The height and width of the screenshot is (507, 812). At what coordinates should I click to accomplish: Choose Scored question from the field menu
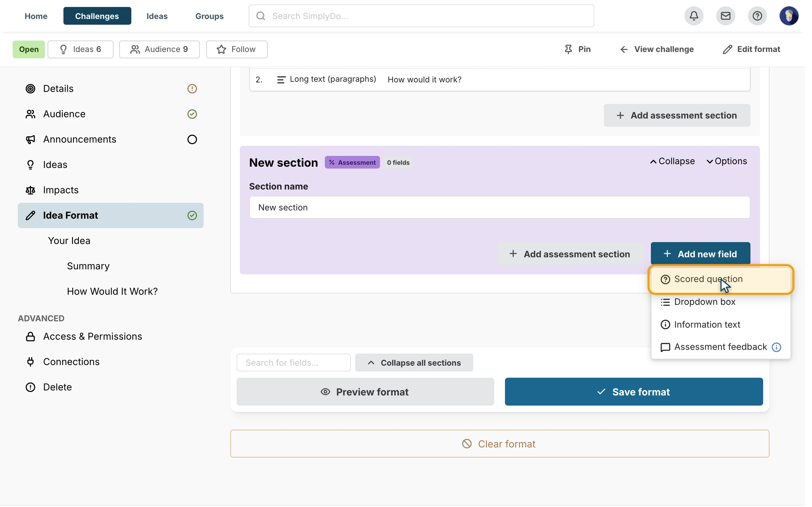pos(721,279)
